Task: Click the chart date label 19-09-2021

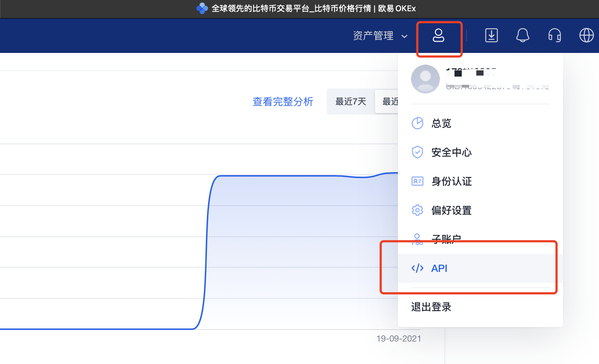Action: pos(399,339)
